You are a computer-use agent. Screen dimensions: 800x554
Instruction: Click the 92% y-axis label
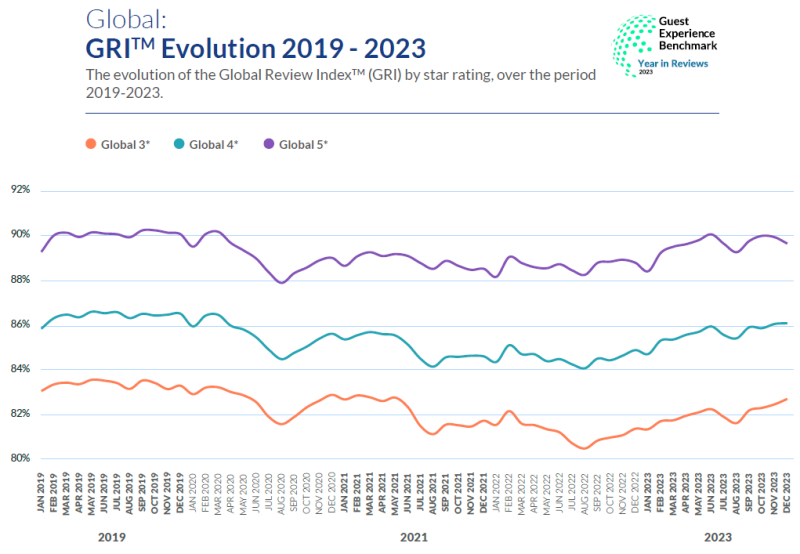pyautogui.click(x=20, y=190)
